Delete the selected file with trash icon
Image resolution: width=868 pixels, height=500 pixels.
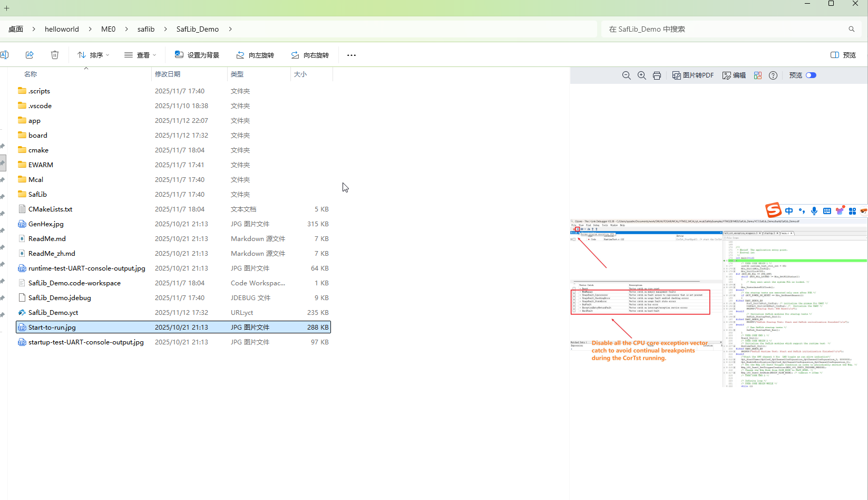55,55
